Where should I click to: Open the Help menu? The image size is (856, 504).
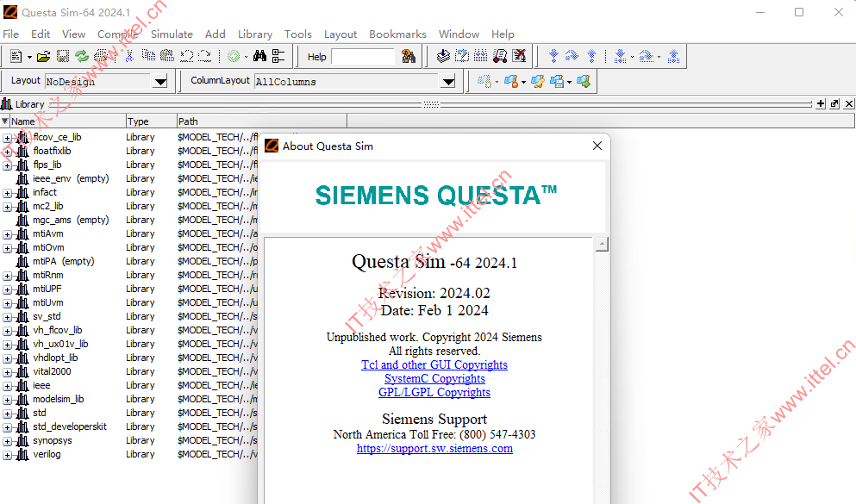[x=503, y=34]
